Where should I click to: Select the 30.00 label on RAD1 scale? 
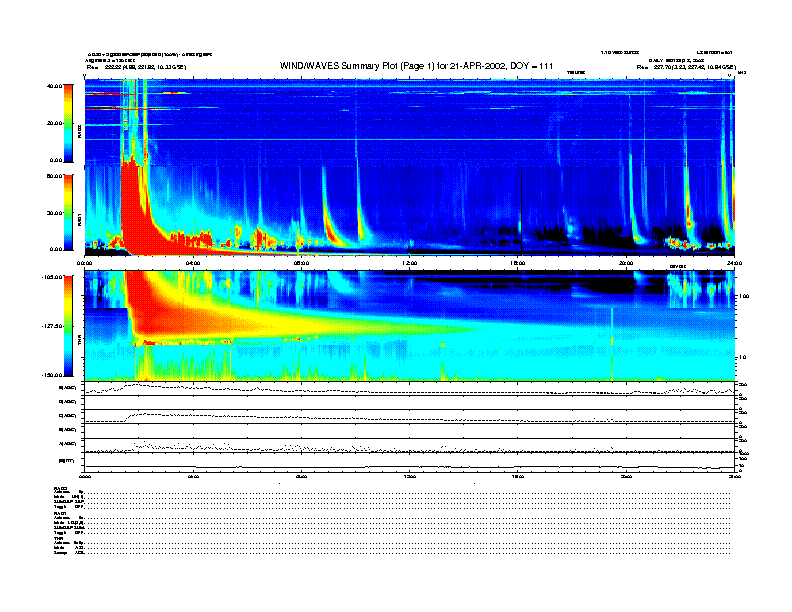point(55,213)
